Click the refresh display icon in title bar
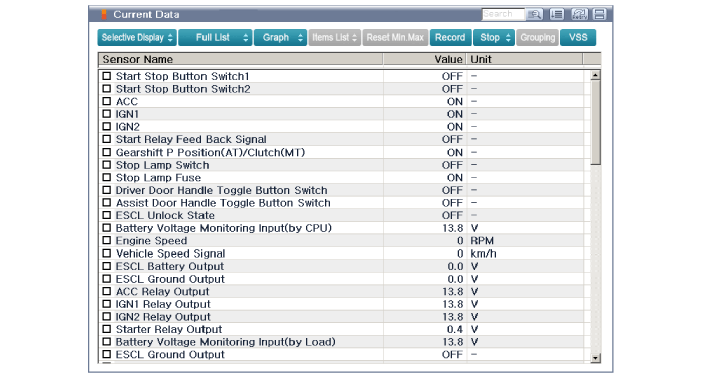 pyautogui.click(x=579, y=14)
